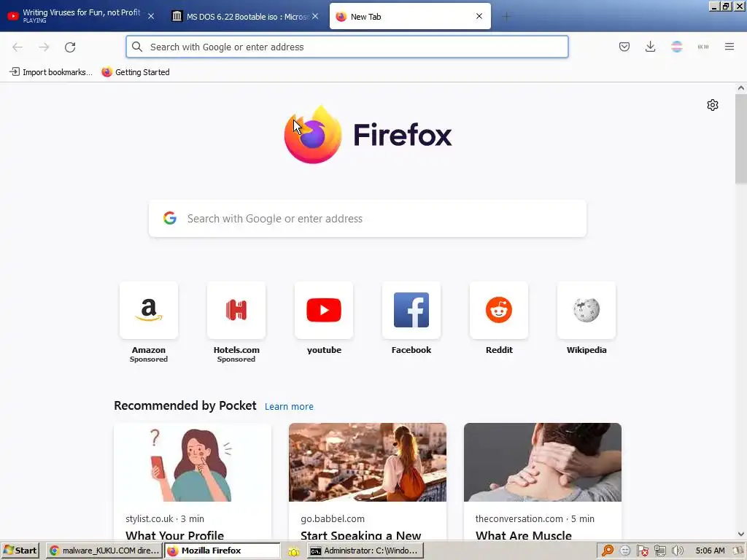Open the Firefox hamburger application menu
This screenshot has height=560, width=747.
(x=729, y=47)
